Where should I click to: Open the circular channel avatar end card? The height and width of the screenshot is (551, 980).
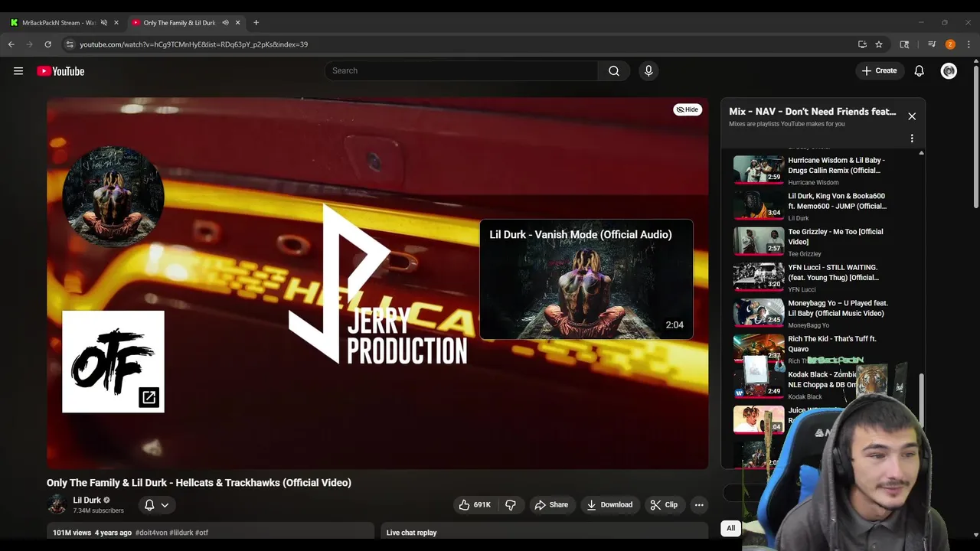point(113,196)
